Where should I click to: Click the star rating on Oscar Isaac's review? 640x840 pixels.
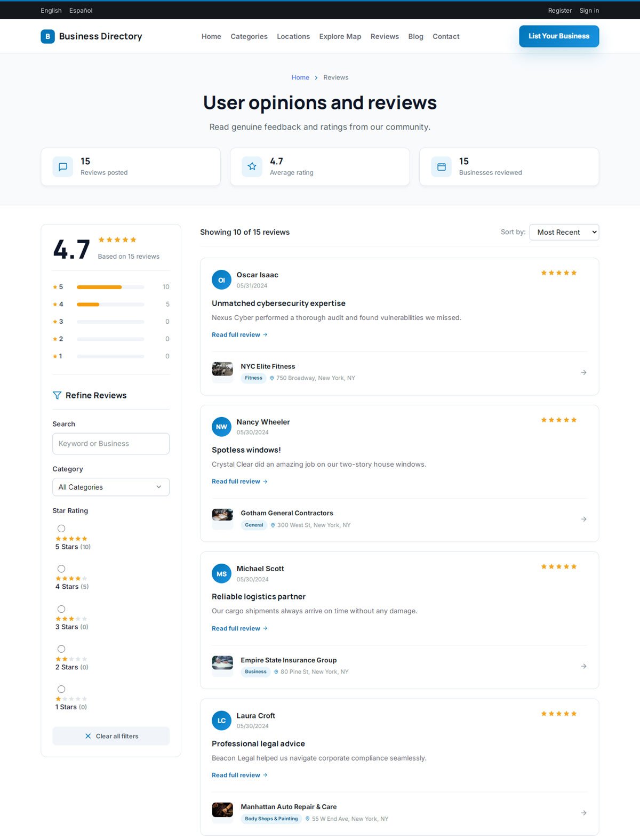559,273
